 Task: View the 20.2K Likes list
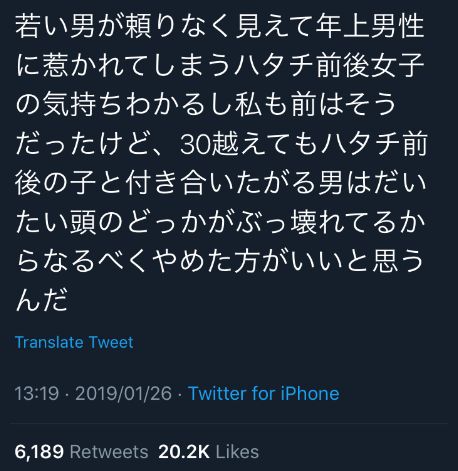(209, 452)
